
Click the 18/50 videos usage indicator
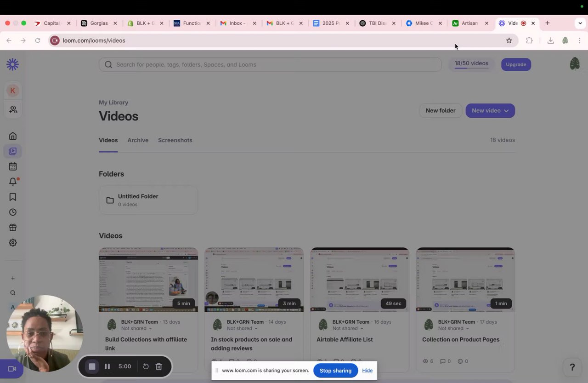point(471,64)
